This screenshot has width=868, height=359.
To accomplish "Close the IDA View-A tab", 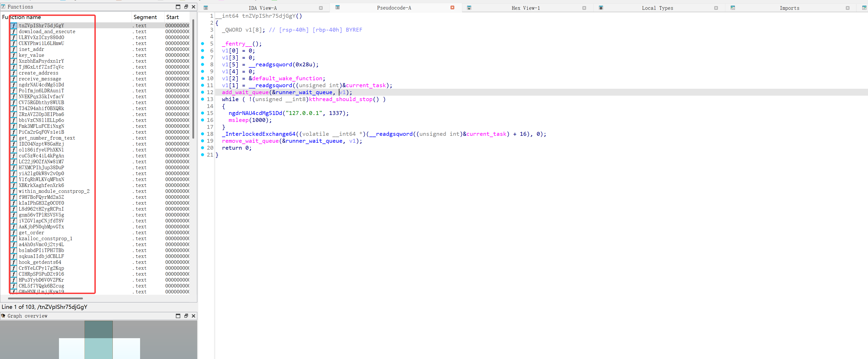I will click(321, 8).
